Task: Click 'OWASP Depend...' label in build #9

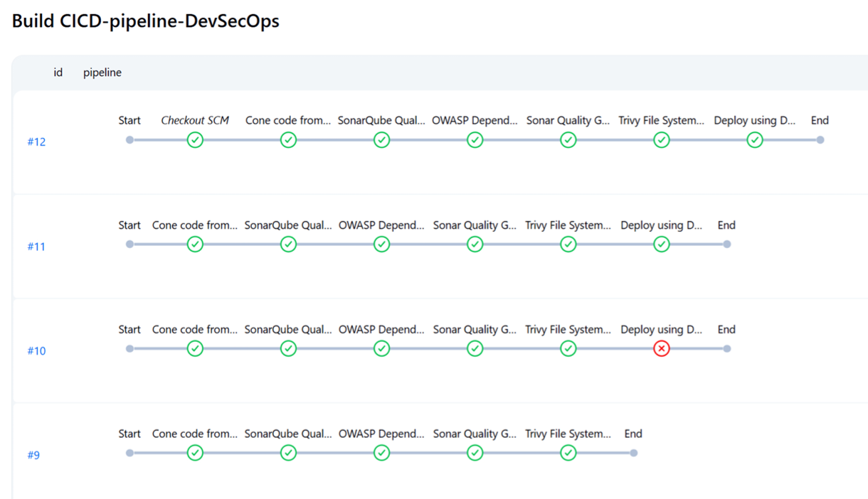Action: tap(382, 434)
